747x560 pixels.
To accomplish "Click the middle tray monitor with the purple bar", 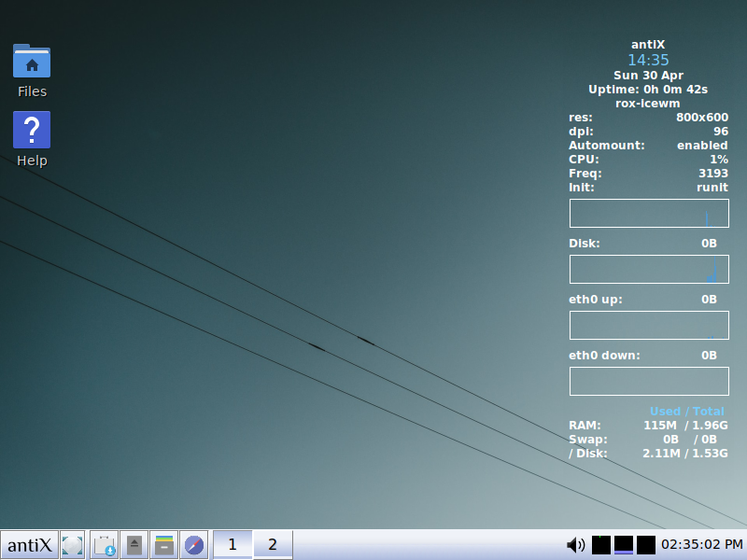I will click(x=624, y=544).
